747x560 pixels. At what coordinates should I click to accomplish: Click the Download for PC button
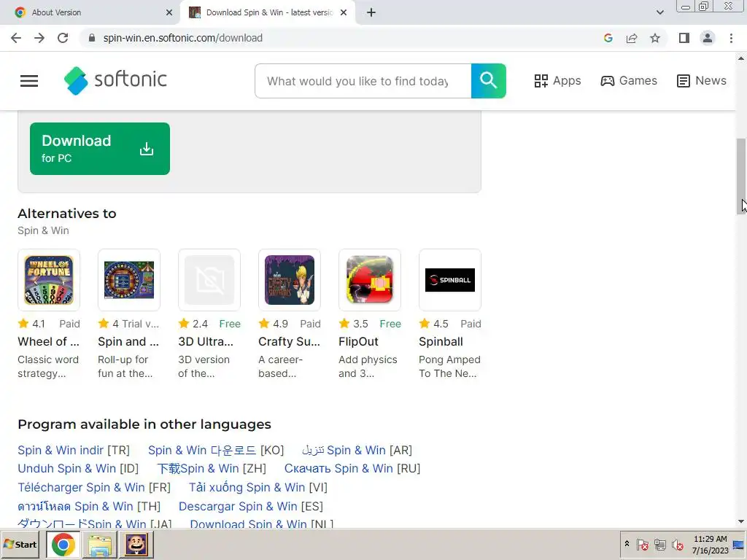coord(99,149)
